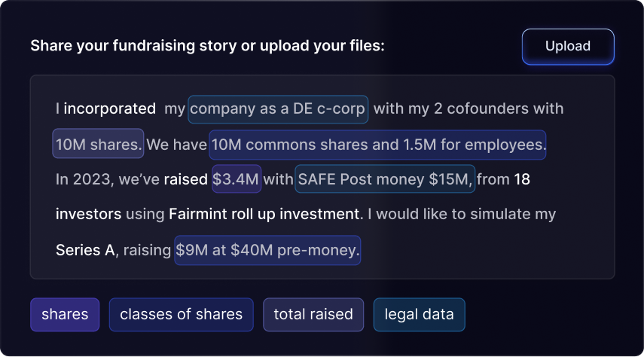Select the shares tag

(65, 315)
